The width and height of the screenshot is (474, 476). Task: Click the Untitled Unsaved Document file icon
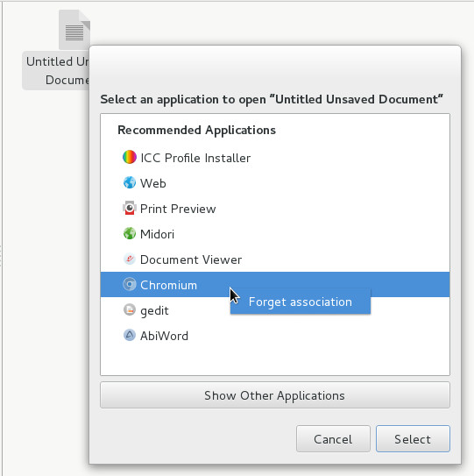tap(74, 30)
